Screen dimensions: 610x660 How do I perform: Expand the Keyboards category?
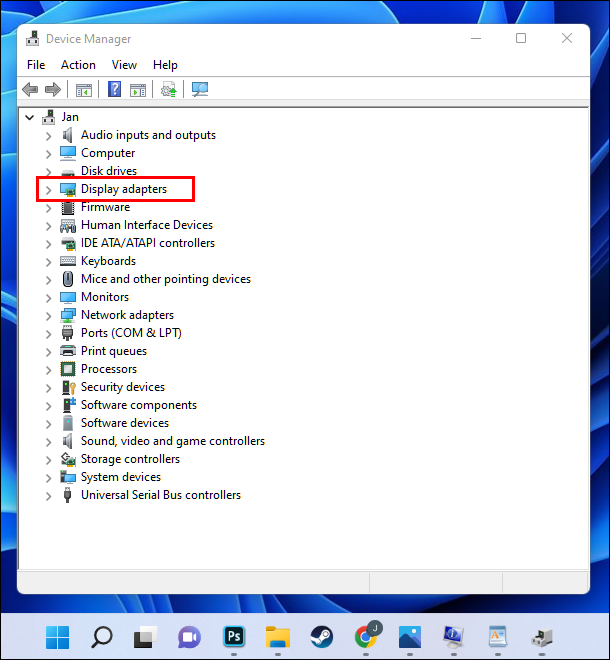(49, 262)
